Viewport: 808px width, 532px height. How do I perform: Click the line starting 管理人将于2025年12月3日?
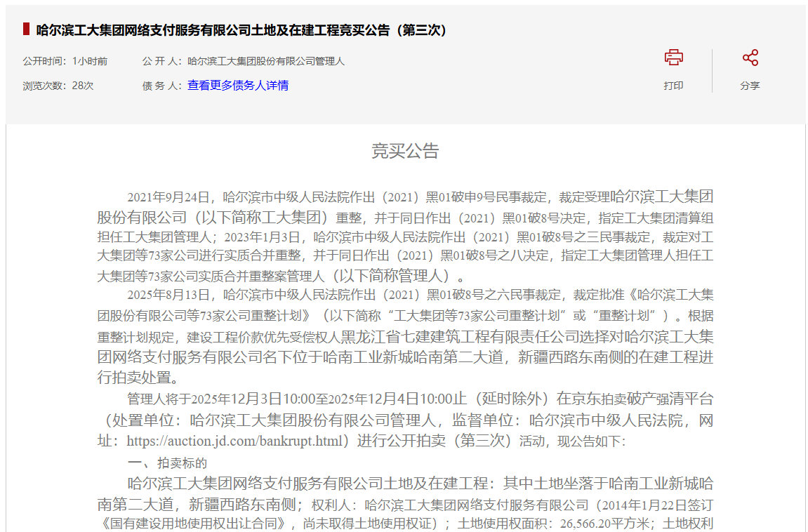pyautogui.click(x=420, y=399)
